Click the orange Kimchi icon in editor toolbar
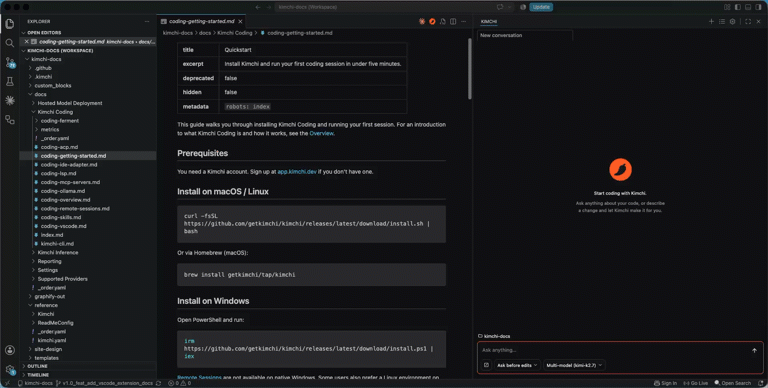768x388 pixels. click(432, 22)
